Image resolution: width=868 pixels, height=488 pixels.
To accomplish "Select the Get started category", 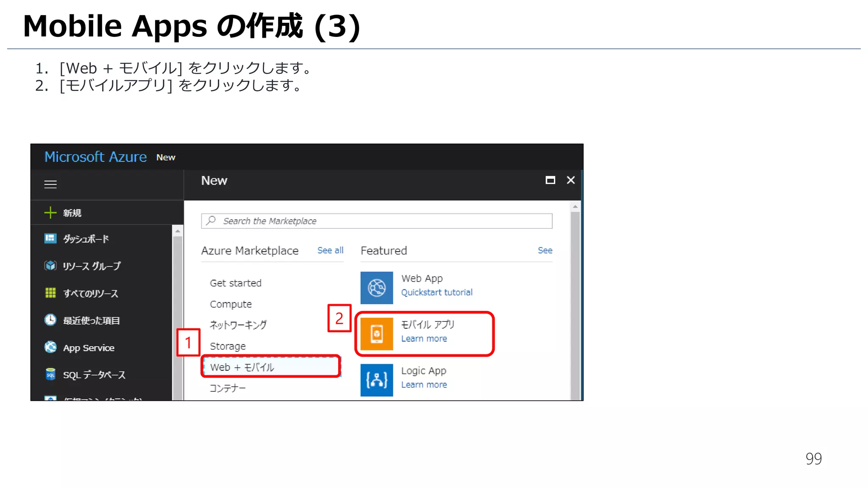I will (x=236, y=283).
